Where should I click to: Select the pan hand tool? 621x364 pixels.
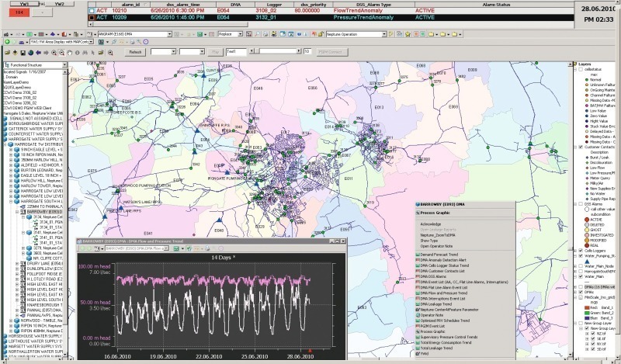tap(69, 52)
